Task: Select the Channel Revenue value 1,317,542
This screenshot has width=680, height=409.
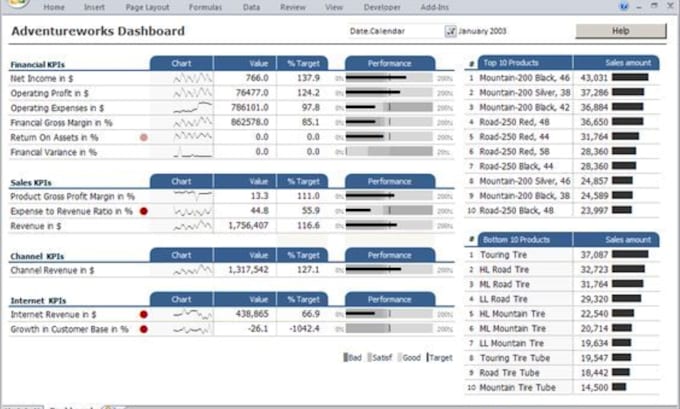Action: pyautogui.click(x=248, y=270)
